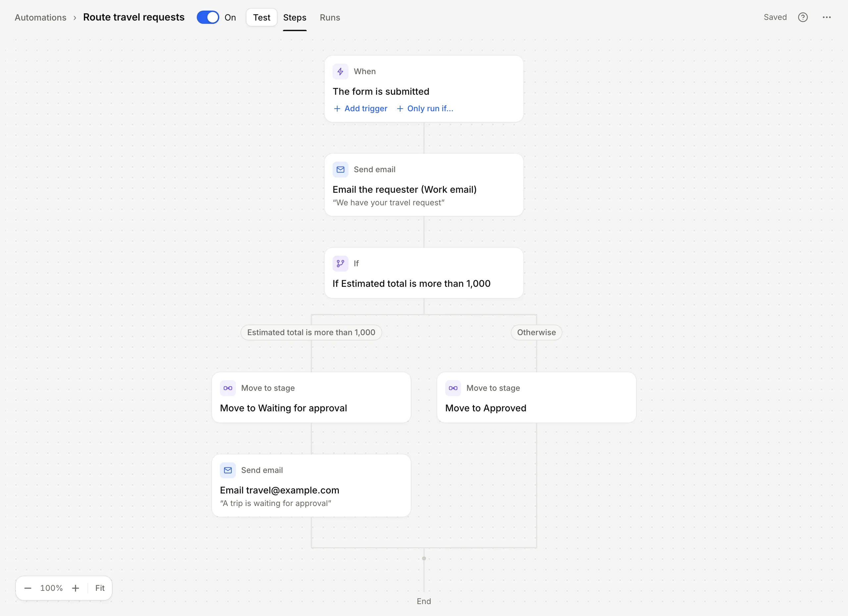Screen dimensions: 848x616
Task: Open 'If Estimated total is more than 1,000' step
Action: point(424,273)
